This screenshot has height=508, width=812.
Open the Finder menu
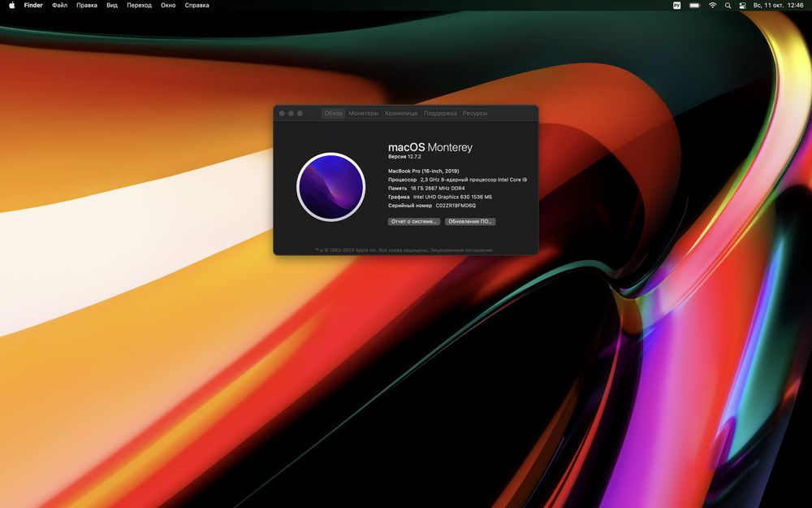click(33, 5)
